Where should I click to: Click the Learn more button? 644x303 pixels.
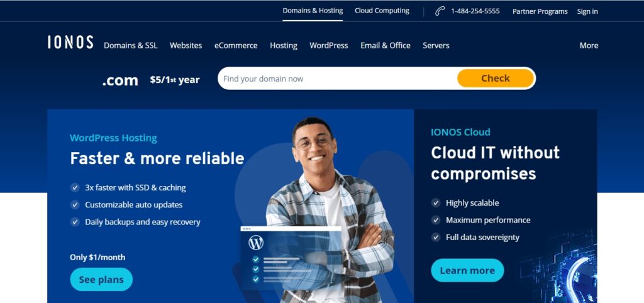click(467, 270)
